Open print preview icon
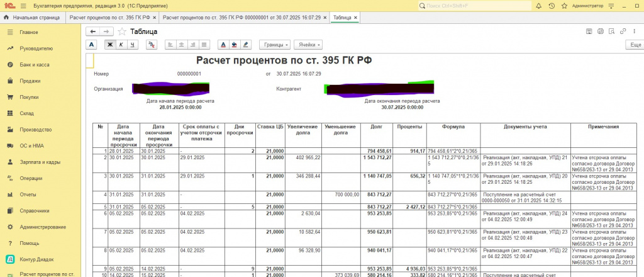 [611, 31]
